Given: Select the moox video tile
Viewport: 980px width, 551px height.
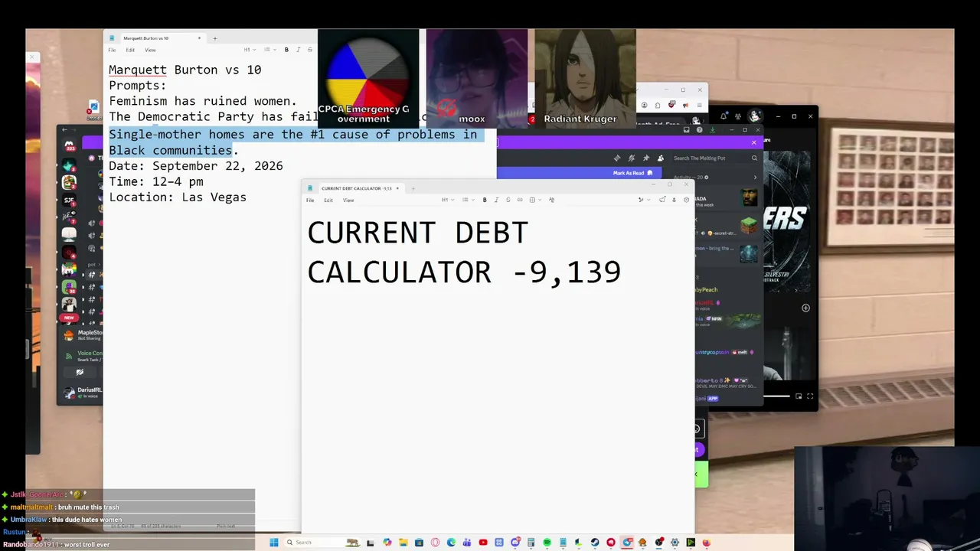Looking at the screenshot, I should [477, 78].
